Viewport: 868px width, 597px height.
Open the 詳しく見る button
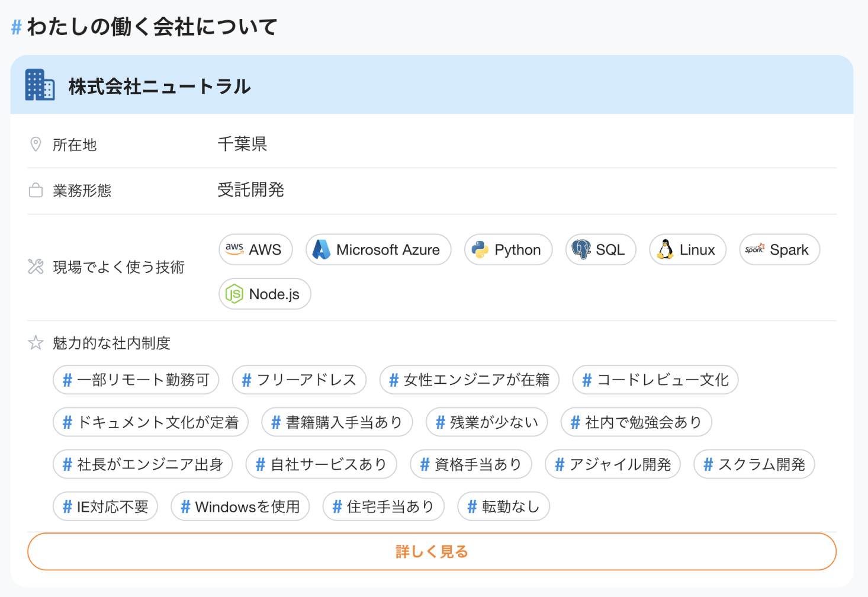(x=432, y=551)
